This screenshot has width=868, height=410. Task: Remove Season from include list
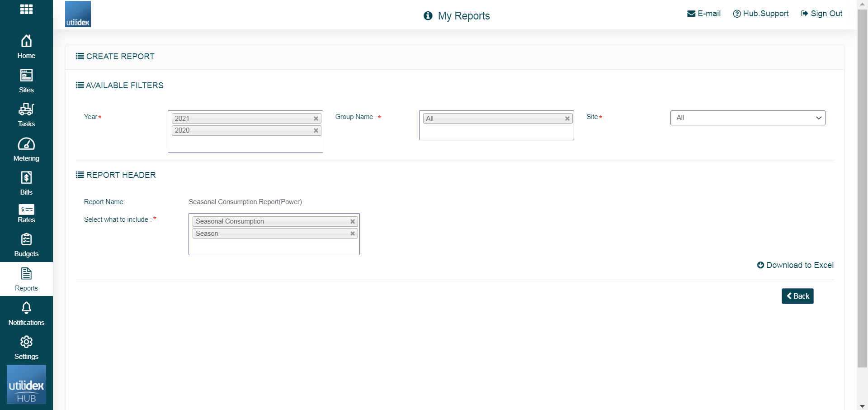pos(353,234)
